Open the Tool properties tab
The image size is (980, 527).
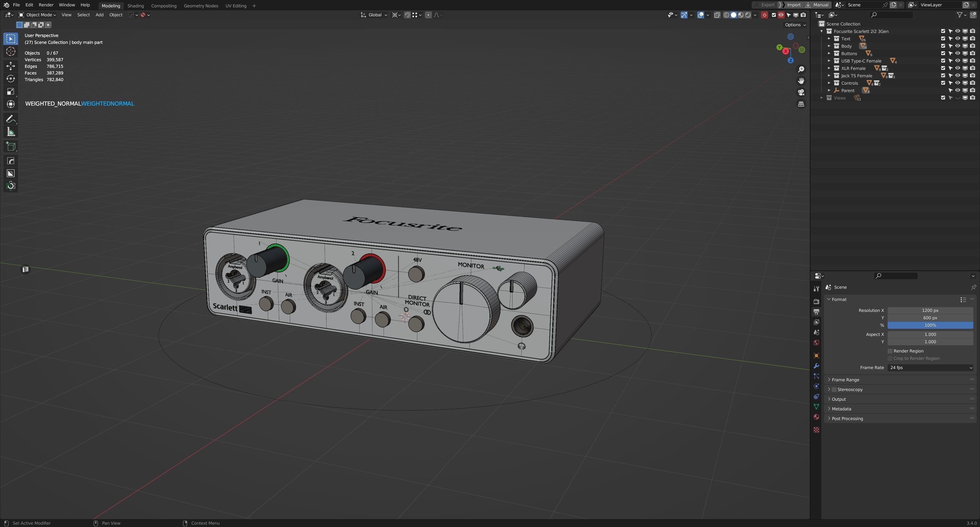pyautogui.click(x=816, y=289)
